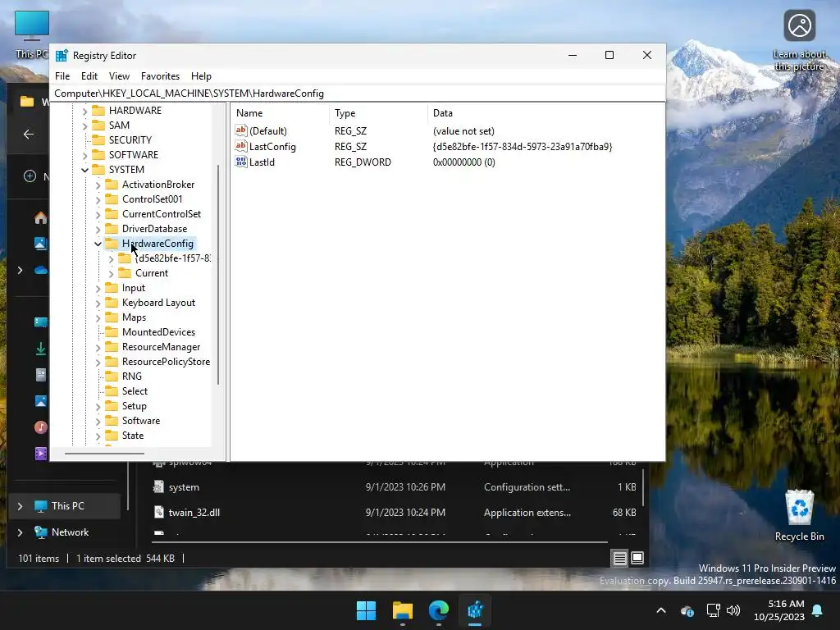Click the Explorer back arrow
Image resolution: width=840 pixels, height=630 pixels.
(29, 135)
